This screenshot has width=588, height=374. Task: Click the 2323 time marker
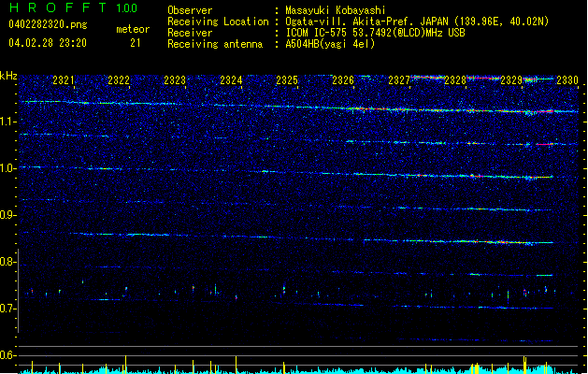click(x=175, y=80)
